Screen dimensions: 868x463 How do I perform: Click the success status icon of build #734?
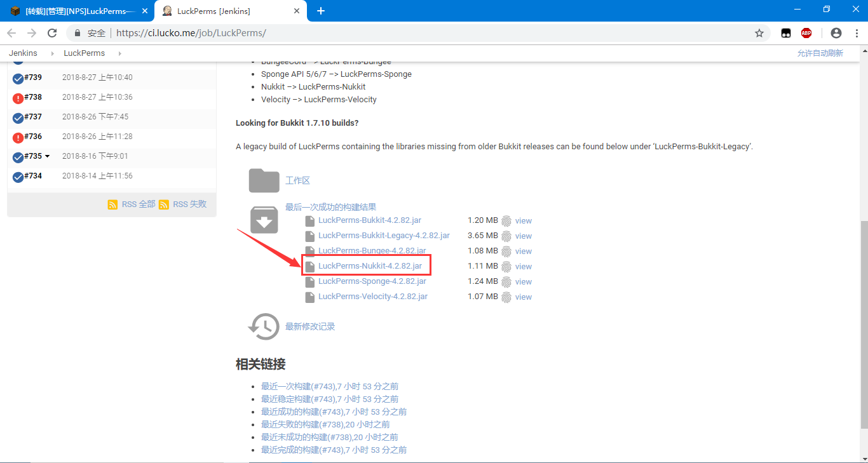pos(18,177)
